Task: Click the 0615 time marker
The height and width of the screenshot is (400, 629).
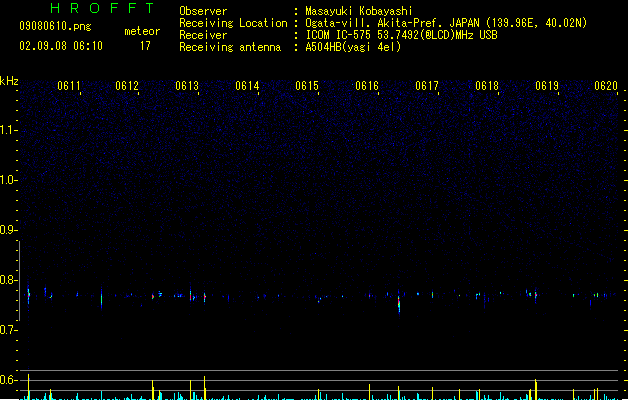Action: click(x=307, y=86)
